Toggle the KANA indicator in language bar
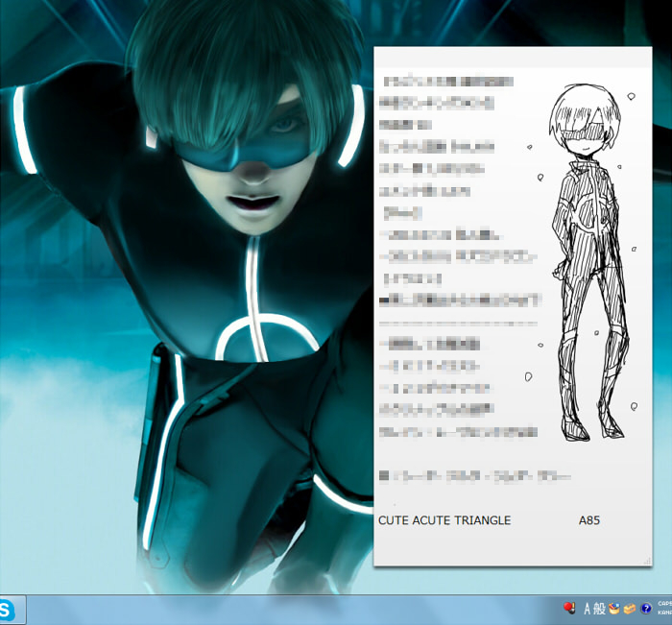The image size is (672, 625). click(x=664, y=613)
